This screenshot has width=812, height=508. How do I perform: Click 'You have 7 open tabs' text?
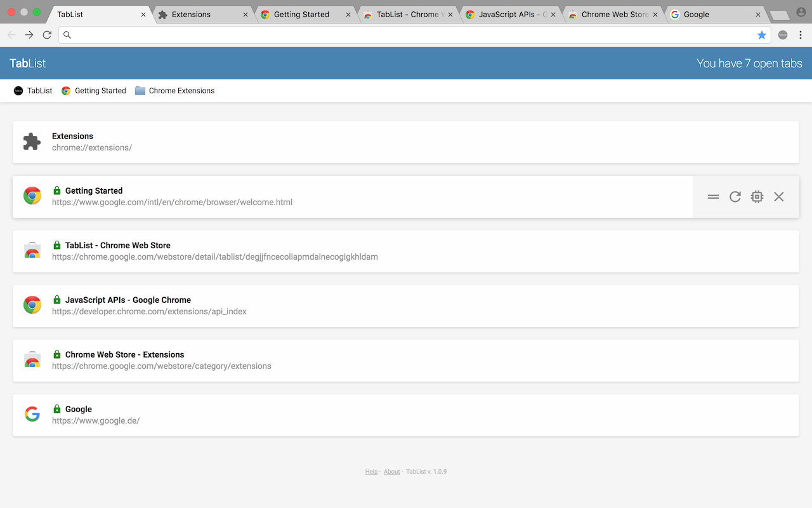coord(749,63)
